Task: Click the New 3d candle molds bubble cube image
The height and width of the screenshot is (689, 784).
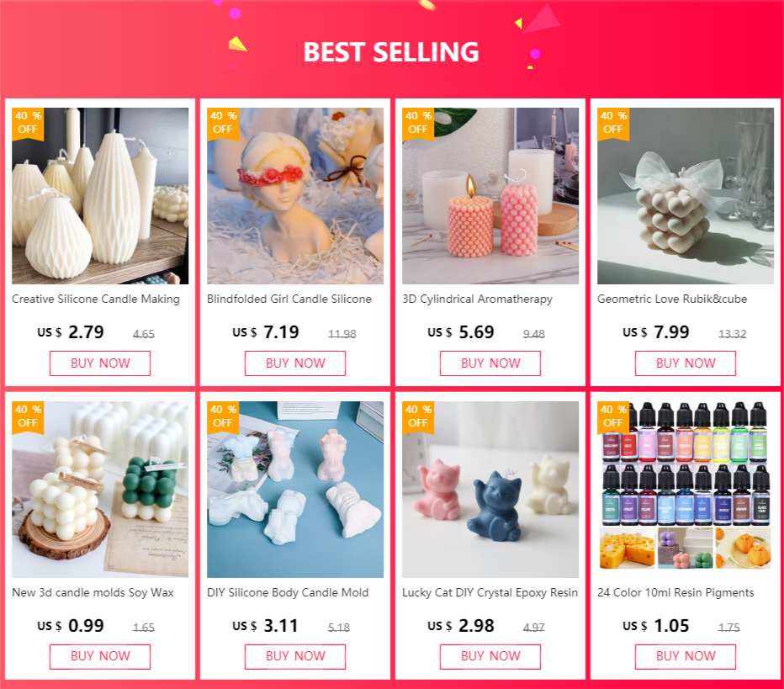Action: 100,490
